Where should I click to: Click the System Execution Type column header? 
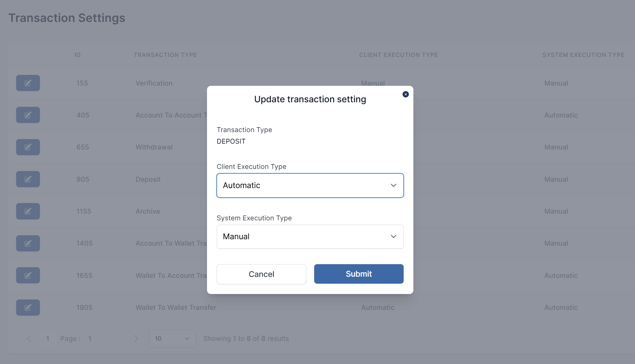tap(583, 55)
